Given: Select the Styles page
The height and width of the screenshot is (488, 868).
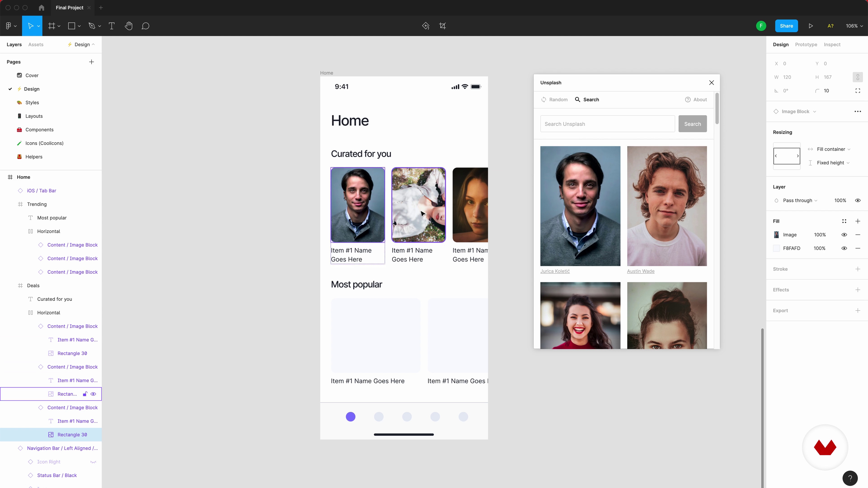Looking at the screenshot, I should click(x=32, y=103).
